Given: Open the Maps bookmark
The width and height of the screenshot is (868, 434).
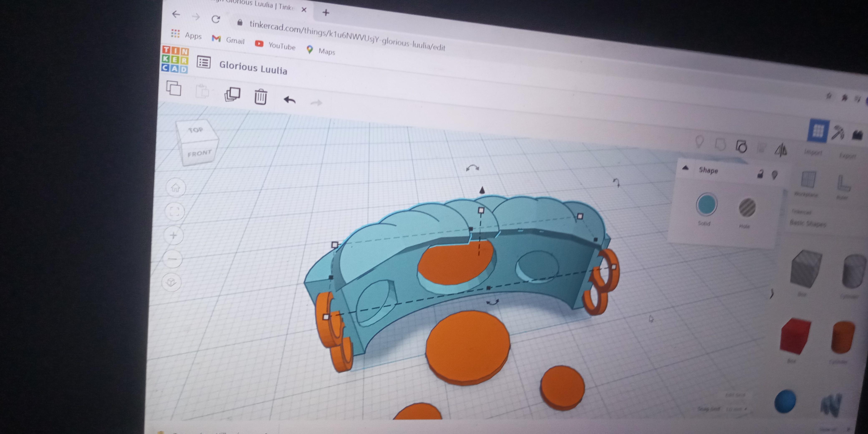Looking at the screenshot, I should coord(320,50).
